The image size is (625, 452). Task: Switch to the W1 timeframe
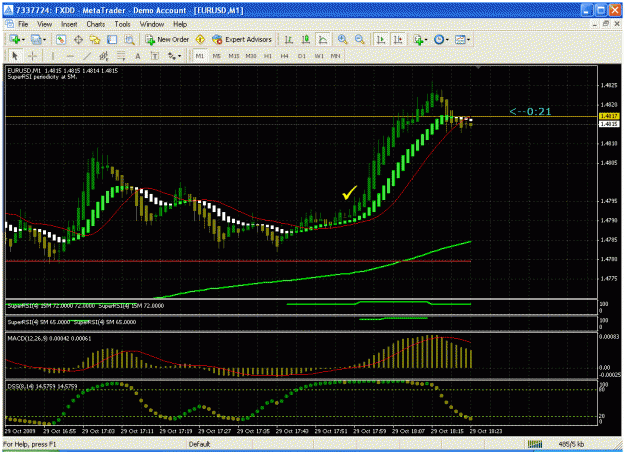coord(319,56)
